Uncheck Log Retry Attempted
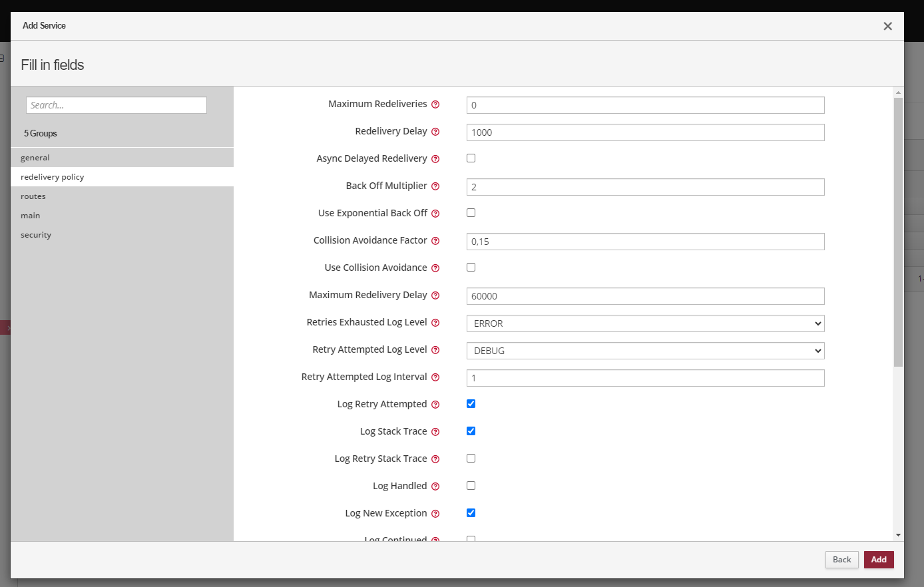Screen dimensions: 924x587 pyautogui.click(x=471, y=404)
